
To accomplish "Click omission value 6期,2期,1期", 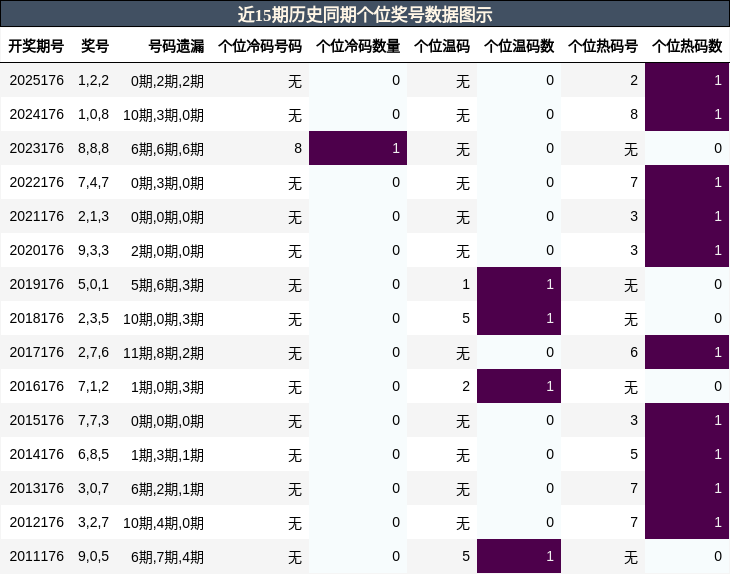I will coord(167,489).
